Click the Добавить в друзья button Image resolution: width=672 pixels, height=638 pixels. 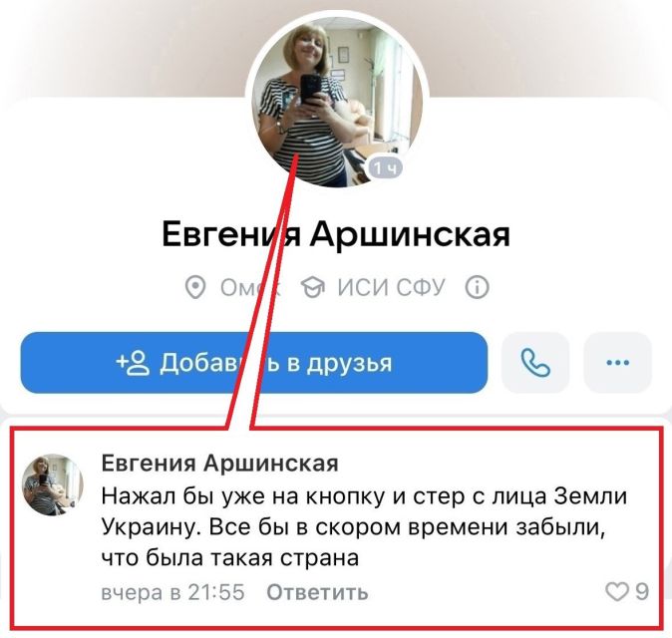pyautogui.click(x=254, y=363)
